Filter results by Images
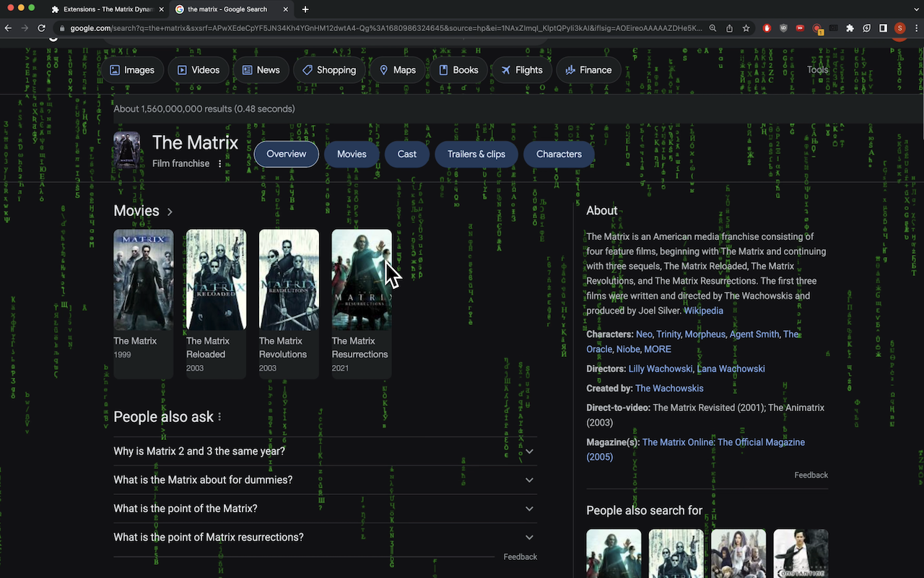The height and width of the screenshot is (578, 924). point(131,70)
